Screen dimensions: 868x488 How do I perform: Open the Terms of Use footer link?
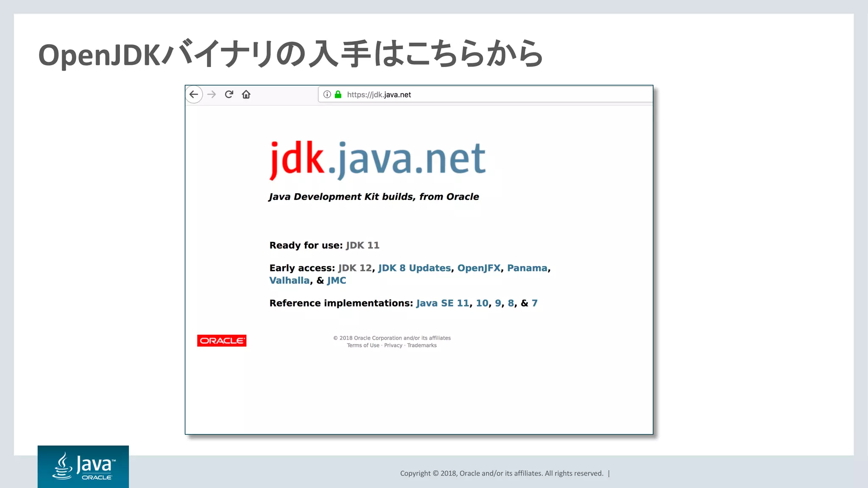coord(363,345)
